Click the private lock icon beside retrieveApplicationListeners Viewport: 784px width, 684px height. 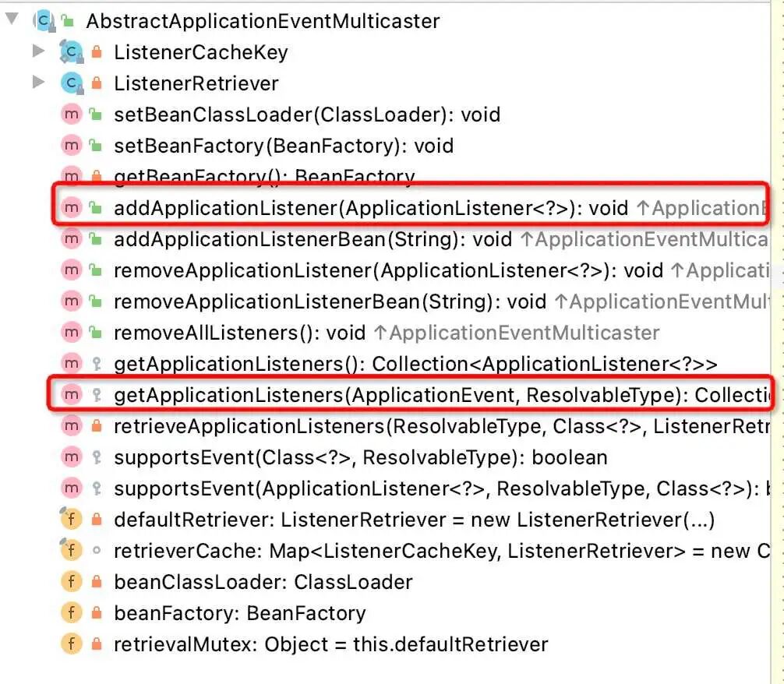97,425
